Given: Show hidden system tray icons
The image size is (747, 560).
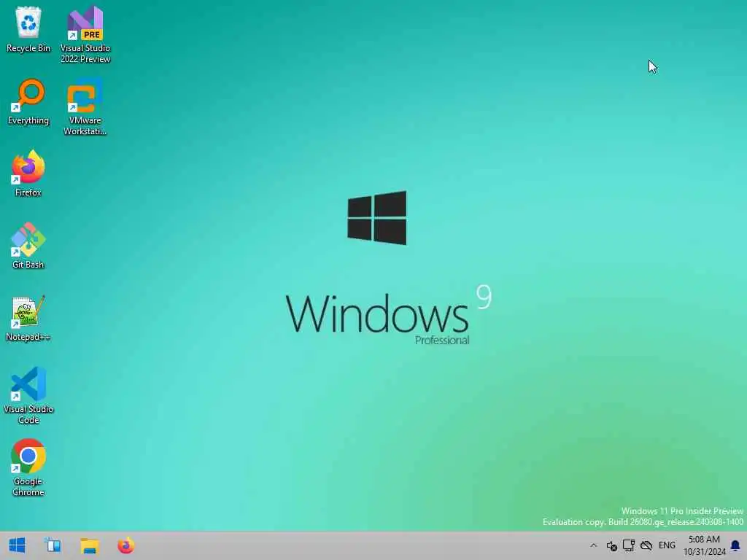Looking at the screenshot, I should click(x=593, y=545).
